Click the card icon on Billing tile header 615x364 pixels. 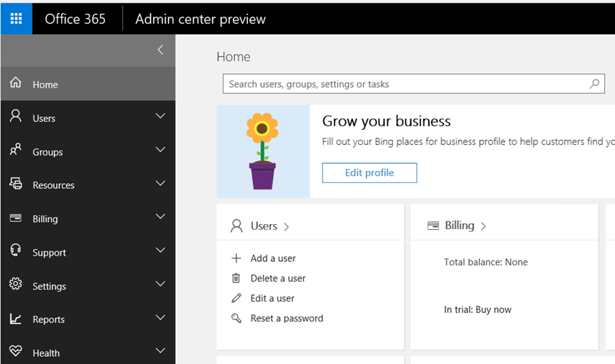coord(433,225)
